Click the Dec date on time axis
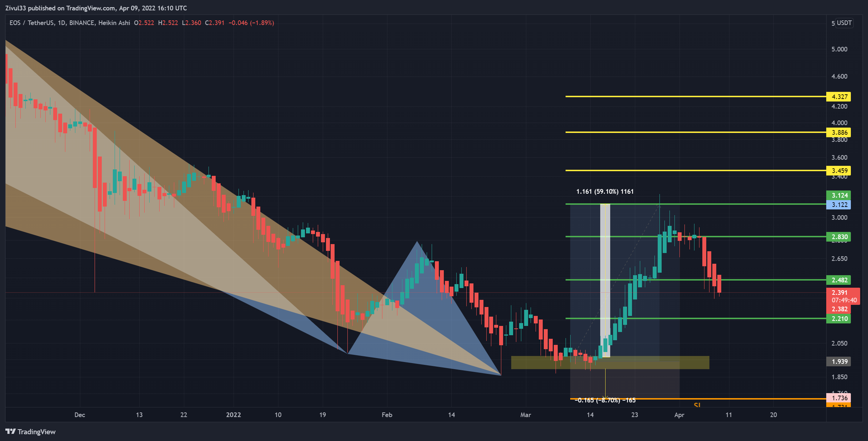The height and width of the screenshot is (441, 868). coord(80,415)
